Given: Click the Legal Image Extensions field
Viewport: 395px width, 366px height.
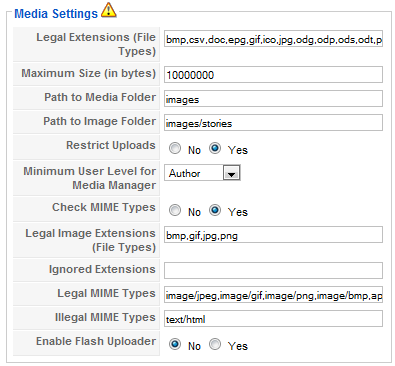Looking at the screenshot, I should 273,235.
